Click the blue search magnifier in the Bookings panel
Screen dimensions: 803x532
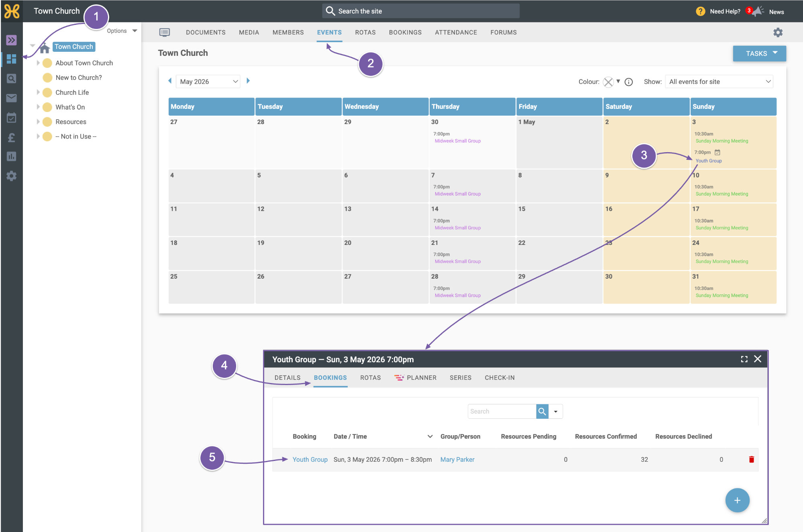[x=542, y=411]
